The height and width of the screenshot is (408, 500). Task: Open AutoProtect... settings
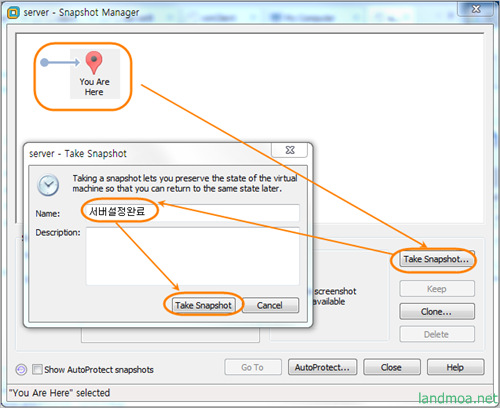click(323, 367)
